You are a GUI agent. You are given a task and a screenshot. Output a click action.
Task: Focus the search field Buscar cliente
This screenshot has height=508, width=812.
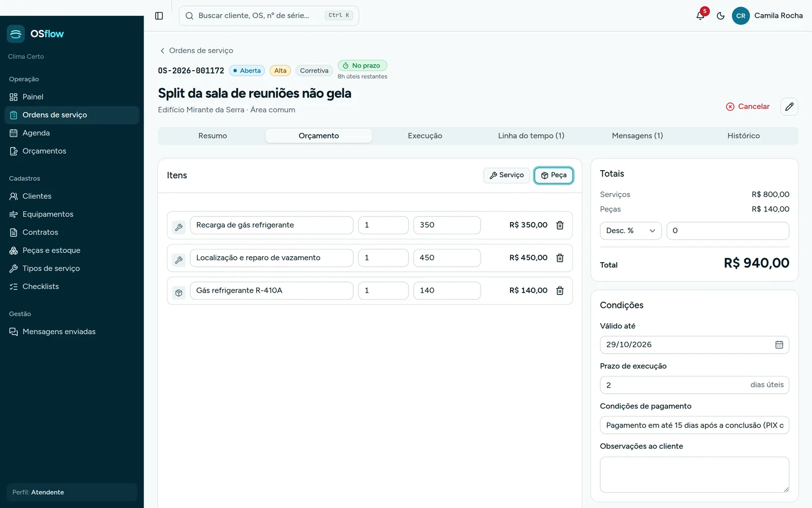269,16
